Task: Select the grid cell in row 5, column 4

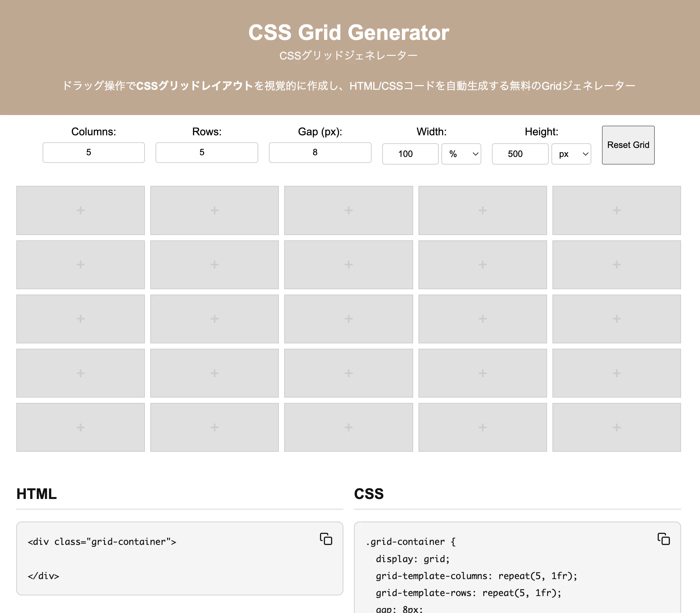Action: 483,427
